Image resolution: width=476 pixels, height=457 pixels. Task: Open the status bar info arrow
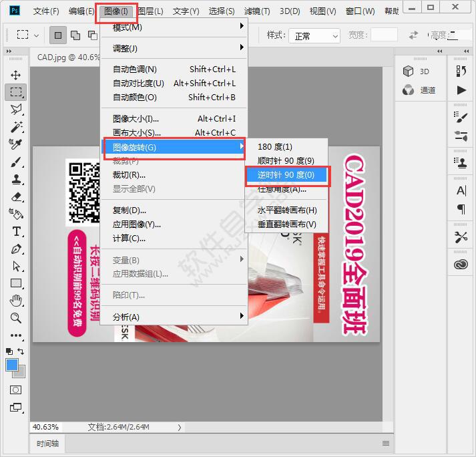click(180, 428)
